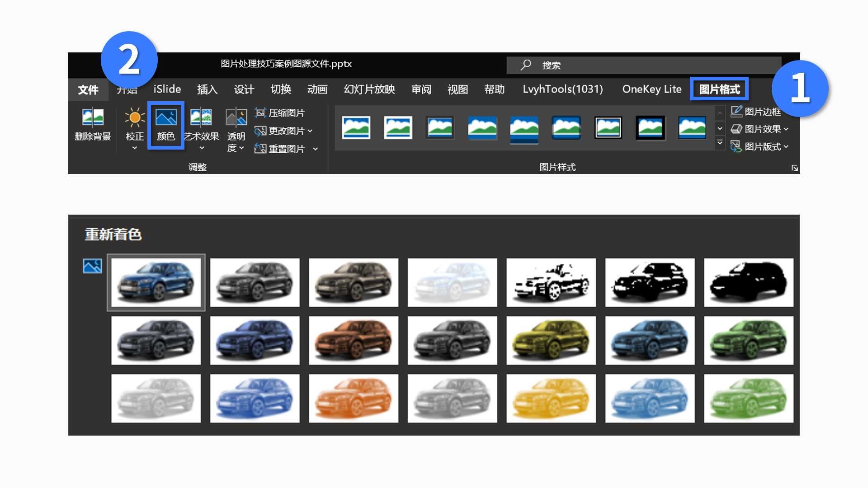Expand the 校正 dropdown chevron
This screenshot has height=488, width=868.
point(134,148)
